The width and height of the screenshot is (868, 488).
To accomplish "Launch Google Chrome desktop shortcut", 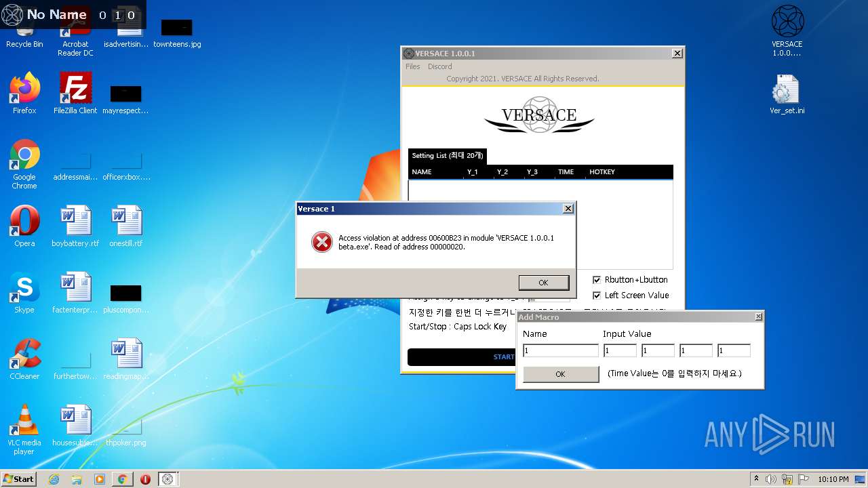I will 24,164.
